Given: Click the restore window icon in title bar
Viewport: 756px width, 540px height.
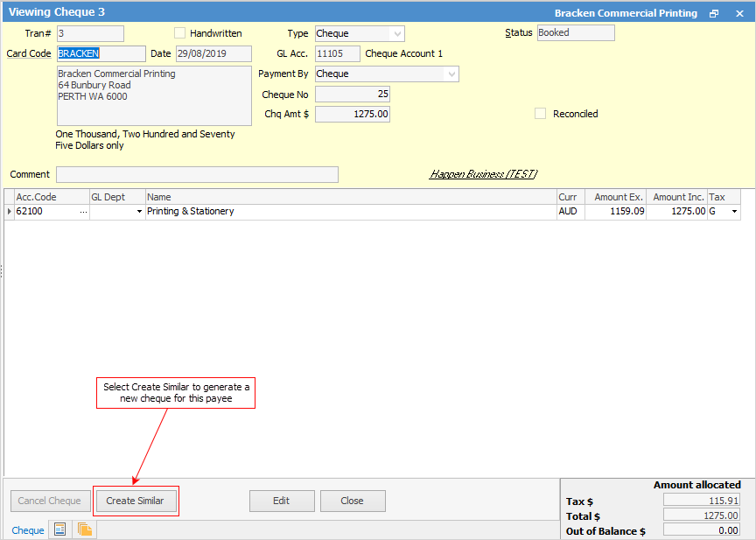Looking at the screenshot, I should (714, 13).
